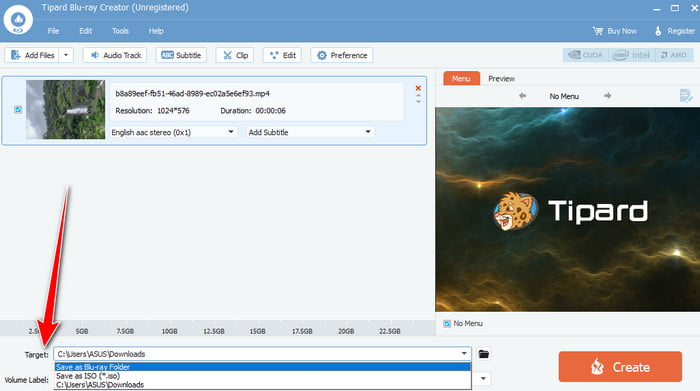Click the waterfall video thumbnail
Image resolution: width=700 pixels, height=391 pixels.
pyautogui.click(x=66, y=109)
